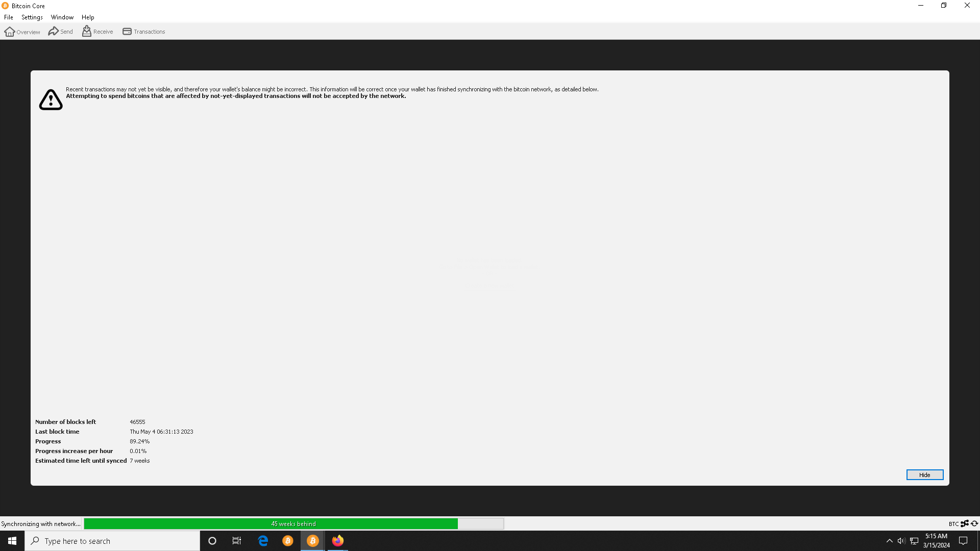Click the estimated time value '7 weeks'
The width and height of the screenshot is (980, 551).
click(140, 461)
